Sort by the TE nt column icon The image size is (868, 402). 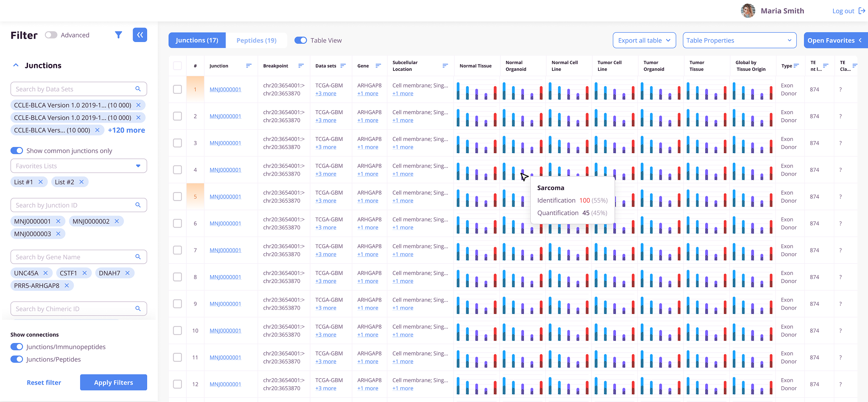[826, 66]
